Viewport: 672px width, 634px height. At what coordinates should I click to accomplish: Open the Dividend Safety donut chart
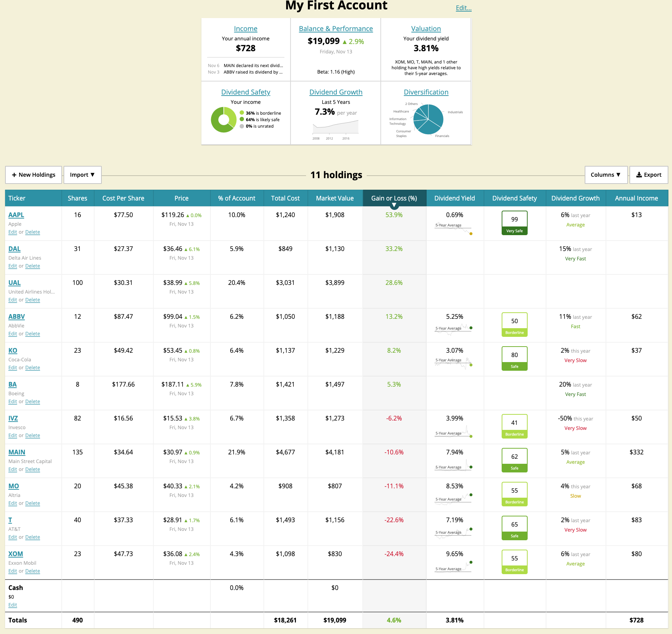click(x=223, y=120)
